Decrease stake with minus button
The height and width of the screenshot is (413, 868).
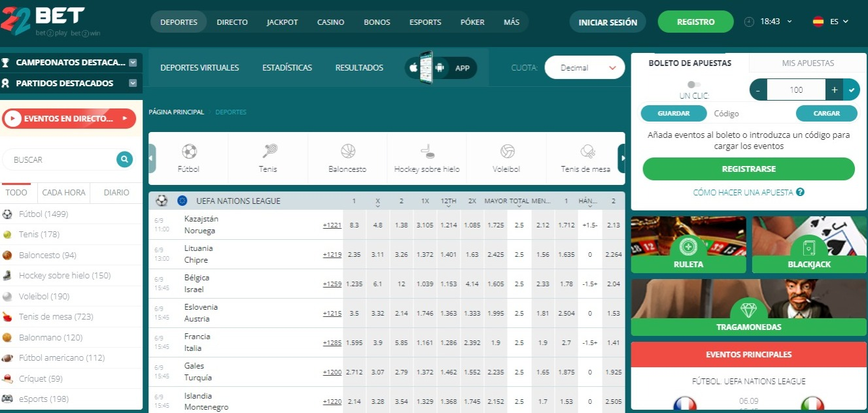[x=758, y=90]
